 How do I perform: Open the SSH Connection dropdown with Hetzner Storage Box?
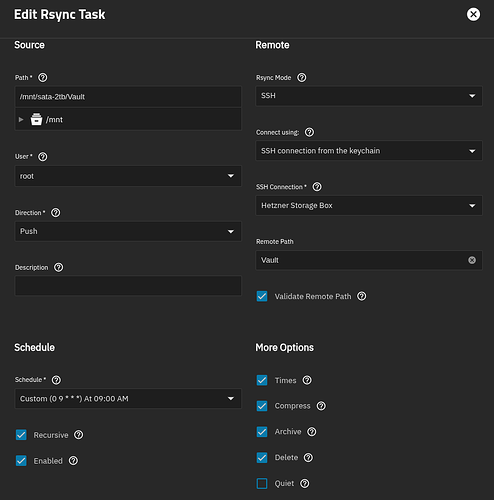[x=369, y=205]
